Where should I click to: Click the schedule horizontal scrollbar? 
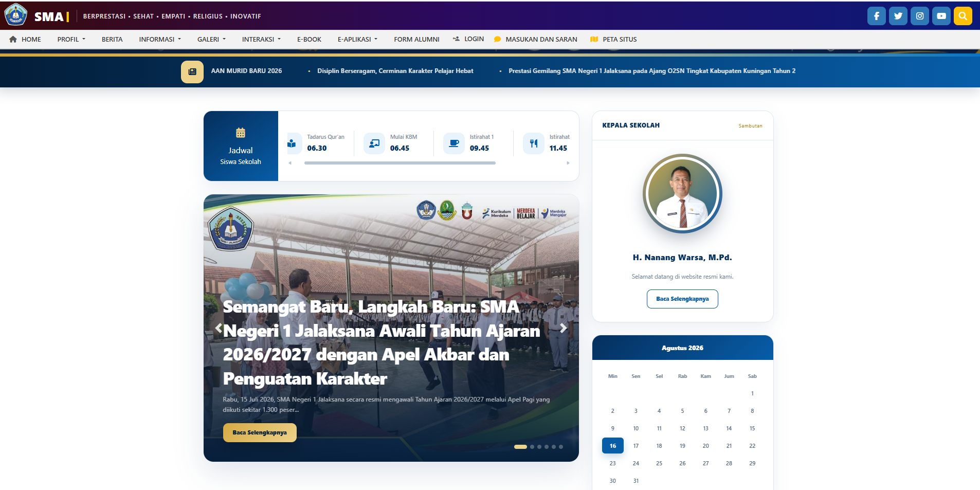pyautogui.click(x=400, y=163)
